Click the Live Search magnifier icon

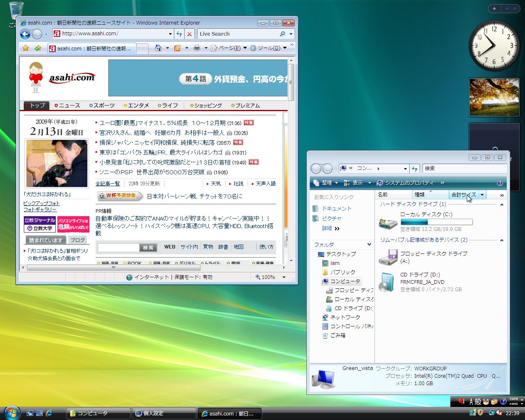tap(282, 34)
